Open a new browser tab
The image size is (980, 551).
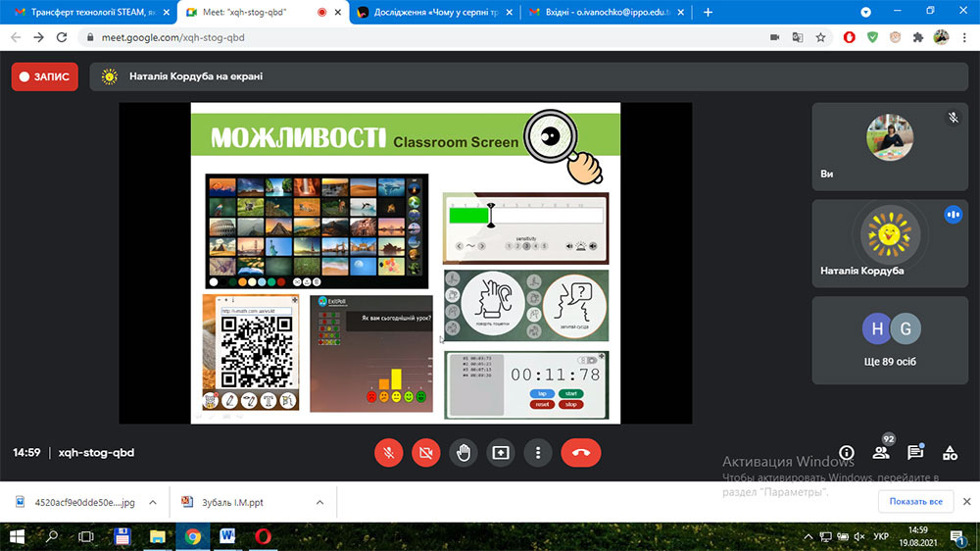tap(708, 12)
